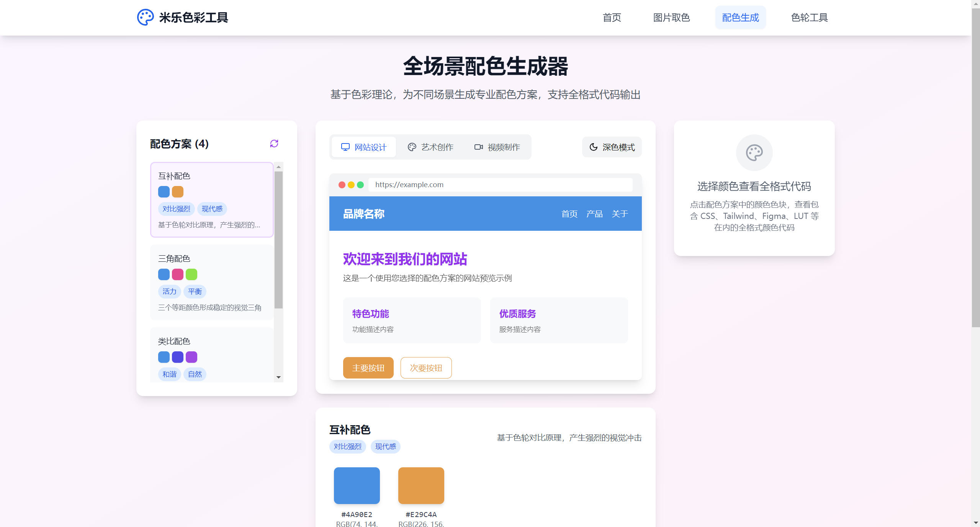Click the moon icon for 深色模式
This screenshot has height=527, width=980.
pos(593,147)
